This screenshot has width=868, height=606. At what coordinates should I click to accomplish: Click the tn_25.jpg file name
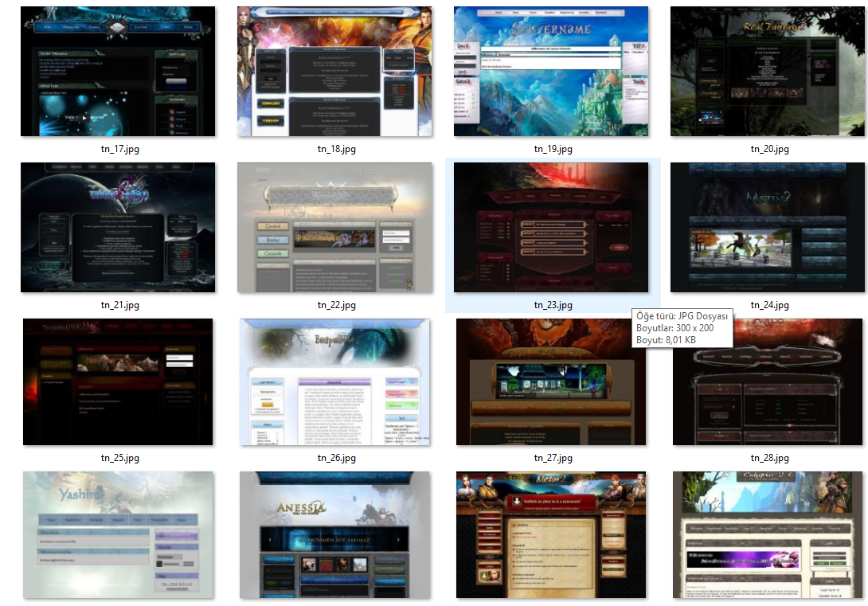point(120,458)
